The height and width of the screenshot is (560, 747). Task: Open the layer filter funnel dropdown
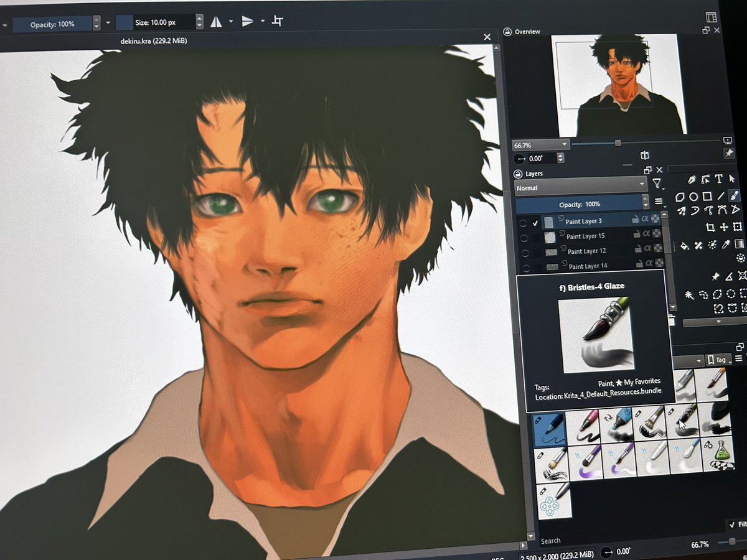(x=657, y=184)
